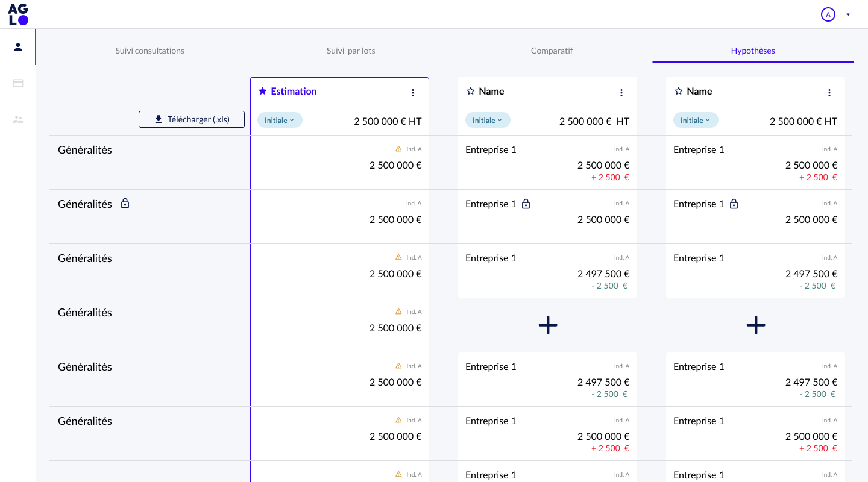Toggle favorite star on first Name column
The width and height of the screenshot is (868, 482).
click(x=471, y=91)
